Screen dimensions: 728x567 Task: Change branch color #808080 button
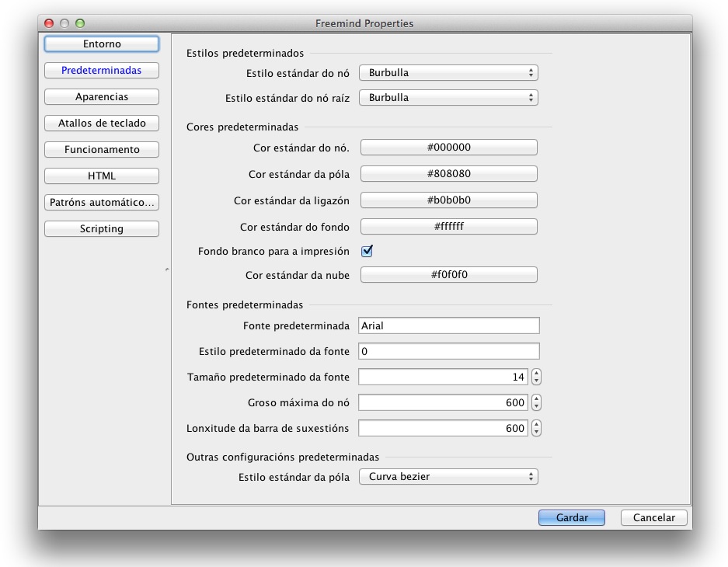pyautogui.click(x=448, y=174)
